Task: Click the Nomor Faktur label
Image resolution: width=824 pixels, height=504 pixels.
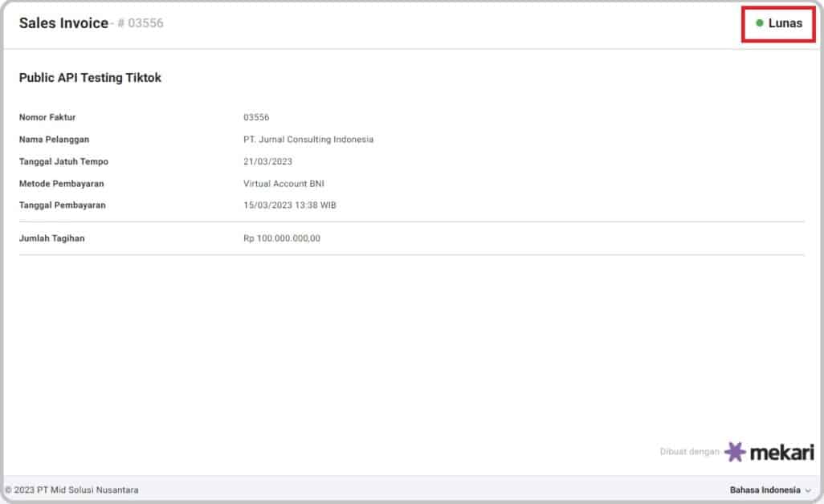Action: (x=47, y=117)
